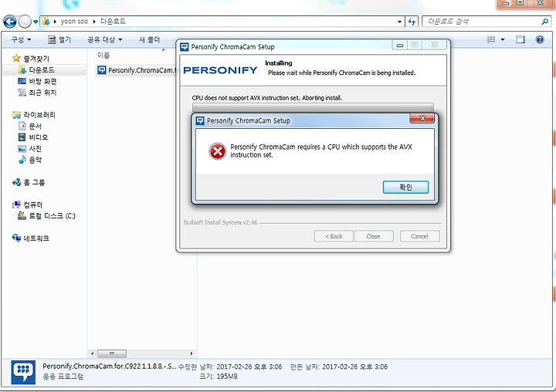Screen dimensions: 556x392
Task: Open the 구성 menu
Action: pos(21,39)
